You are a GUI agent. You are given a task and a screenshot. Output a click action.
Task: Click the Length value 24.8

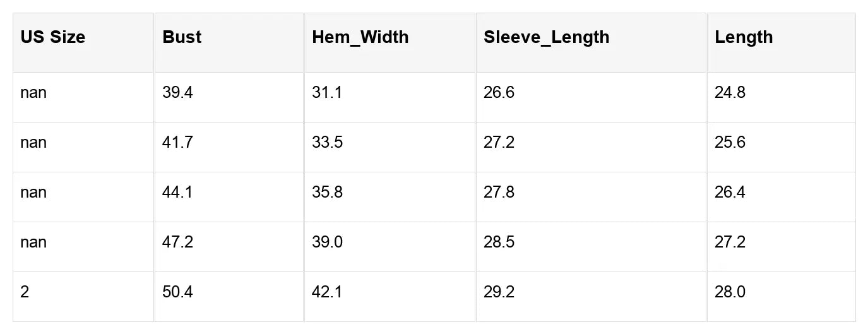[730, 93]
